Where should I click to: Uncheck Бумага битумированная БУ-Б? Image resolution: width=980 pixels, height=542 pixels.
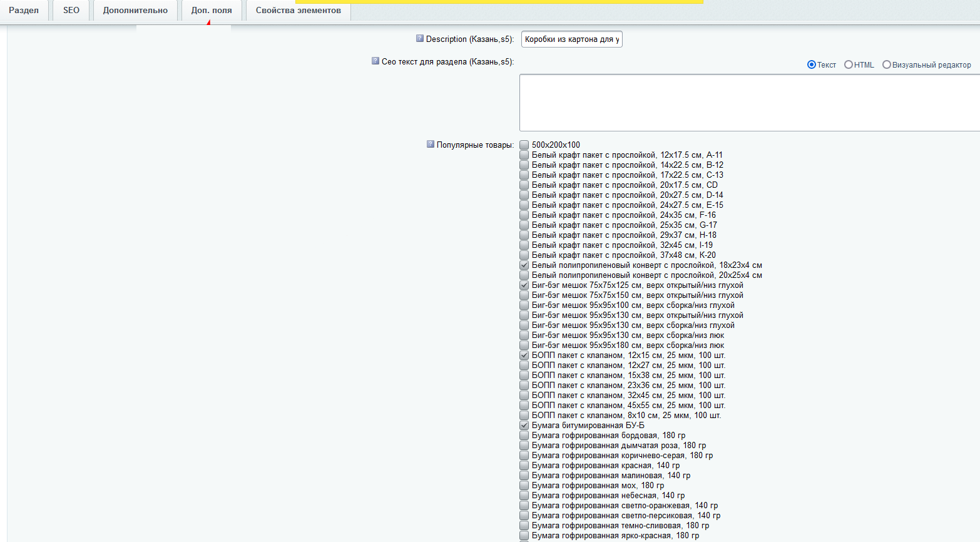(524, 426)
